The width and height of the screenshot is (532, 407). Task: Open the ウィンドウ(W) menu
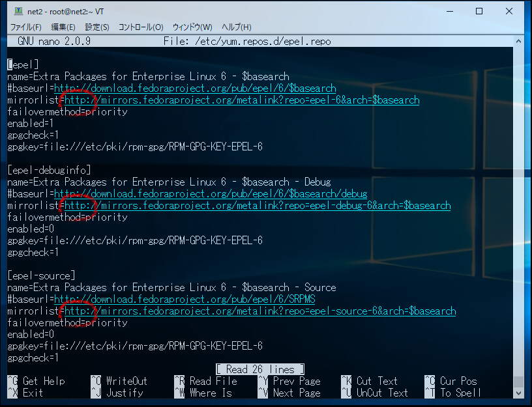coord(192,27)
